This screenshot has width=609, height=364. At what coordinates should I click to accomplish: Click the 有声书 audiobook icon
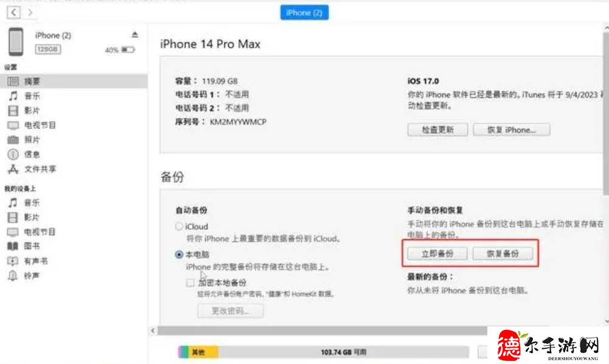click(x=13, y=261)
